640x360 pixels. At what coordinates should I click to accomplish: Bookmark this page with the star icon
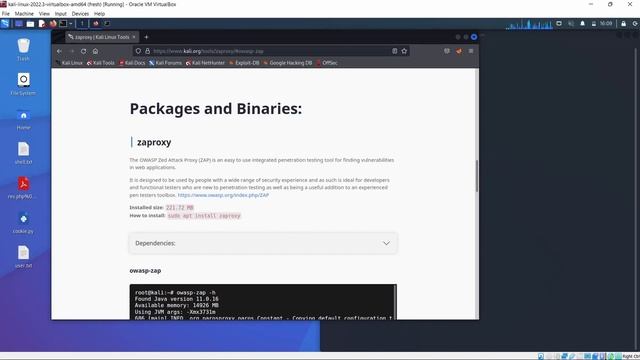coord(404,51)
